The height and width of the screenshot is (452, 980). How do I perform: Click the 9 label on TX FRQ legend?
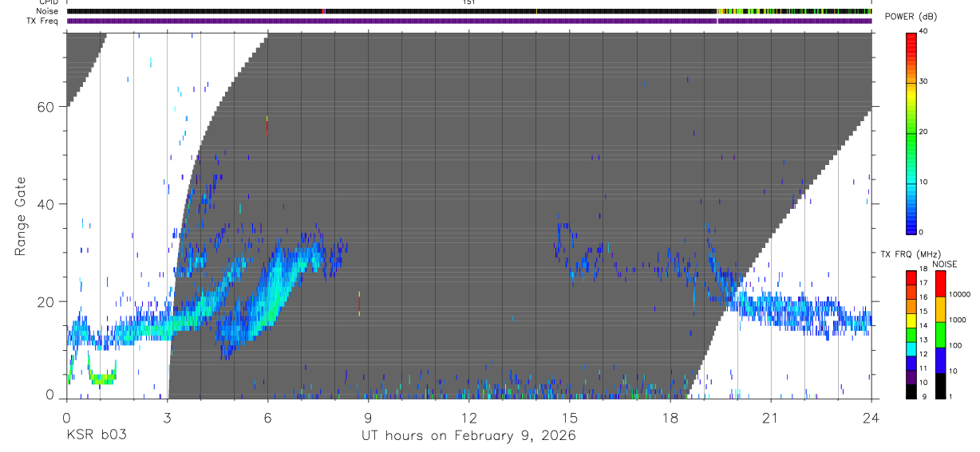point(926,397)
